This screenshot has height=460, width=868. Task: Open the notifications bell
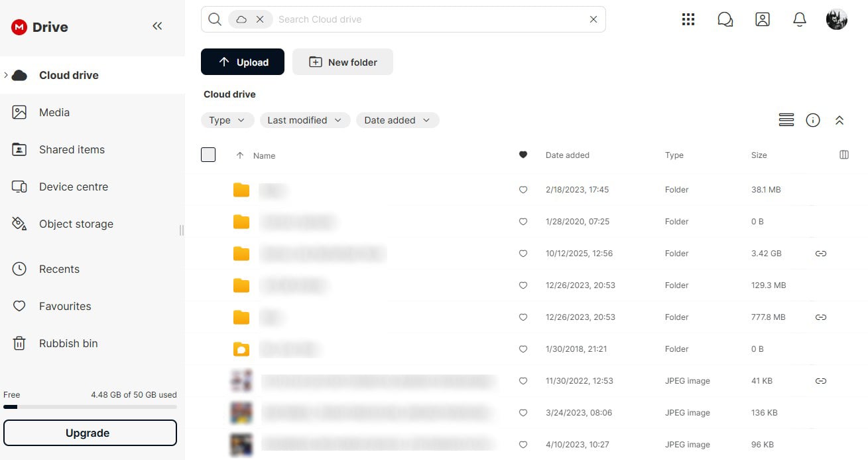pyautogui.click(x=800, y=19)
